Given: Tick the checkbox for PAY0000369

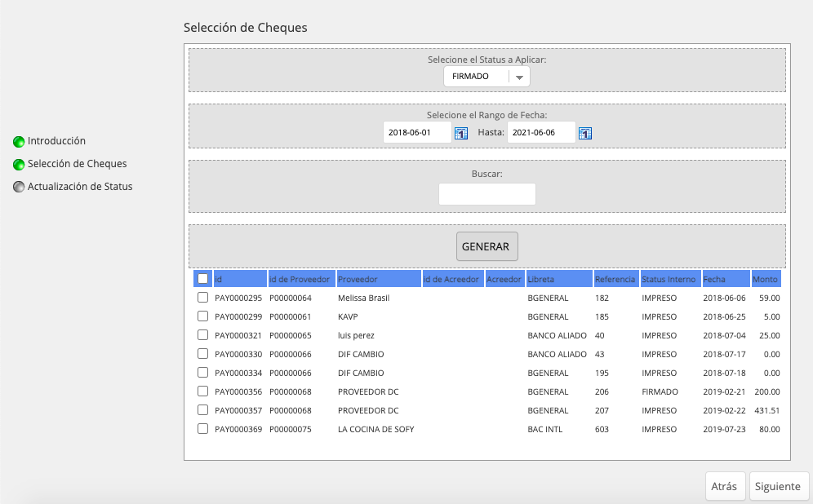Looking at the screenshot, I should pyautogui.click(x=202, y=428).
